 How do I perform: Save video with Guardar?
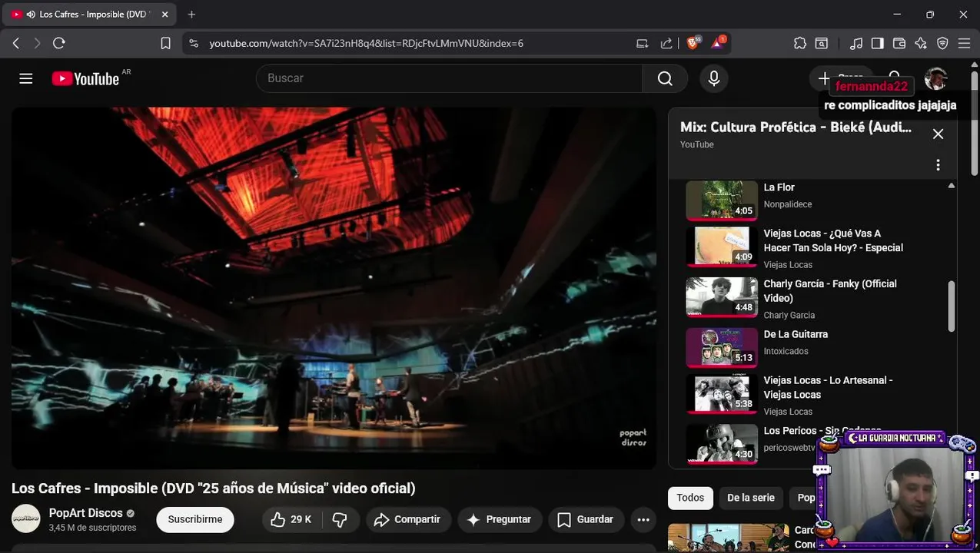(585, 520)
